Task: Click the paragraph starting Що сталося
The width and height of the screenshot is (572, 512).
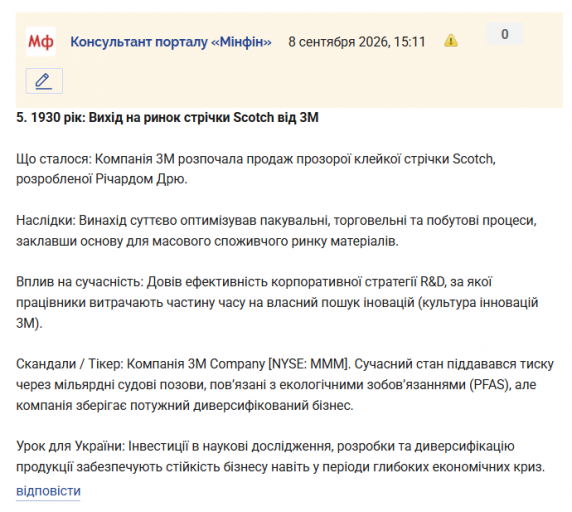Action: click(256, 169)
